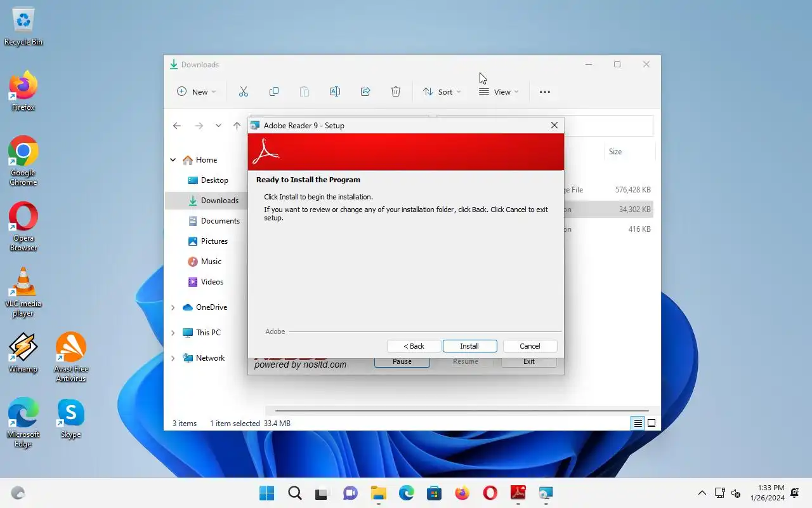Select This PC in the navigation pane
812x508 pixels.
202,333
